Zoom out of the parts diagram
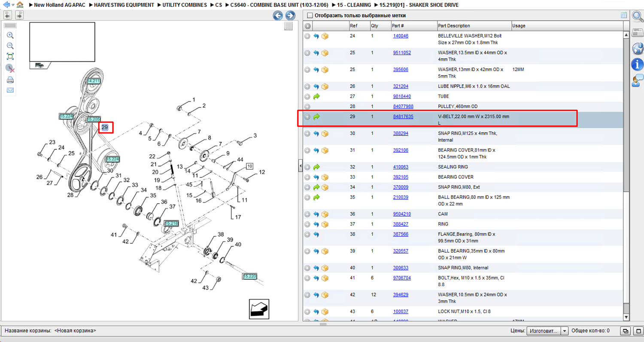Screen dimensions: 644x342 (10, 46)
